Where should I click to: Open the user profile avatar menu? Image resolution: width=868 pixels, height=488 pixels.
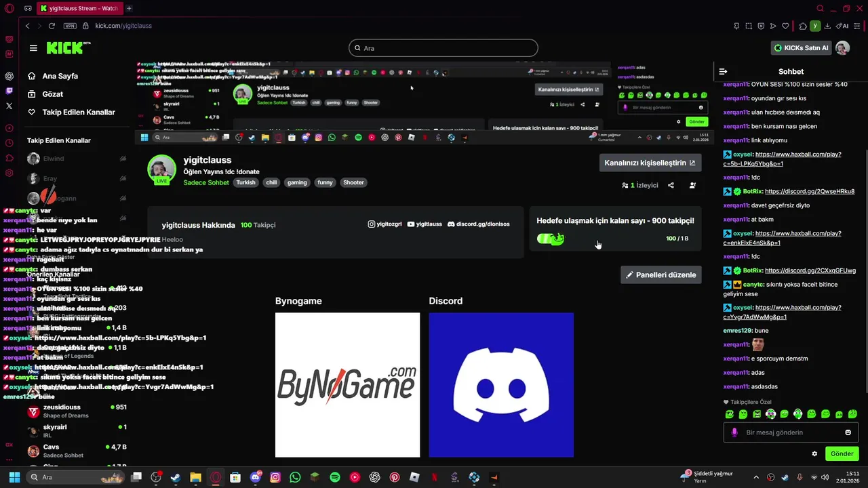pyautogui.click(x=842, y=48)
